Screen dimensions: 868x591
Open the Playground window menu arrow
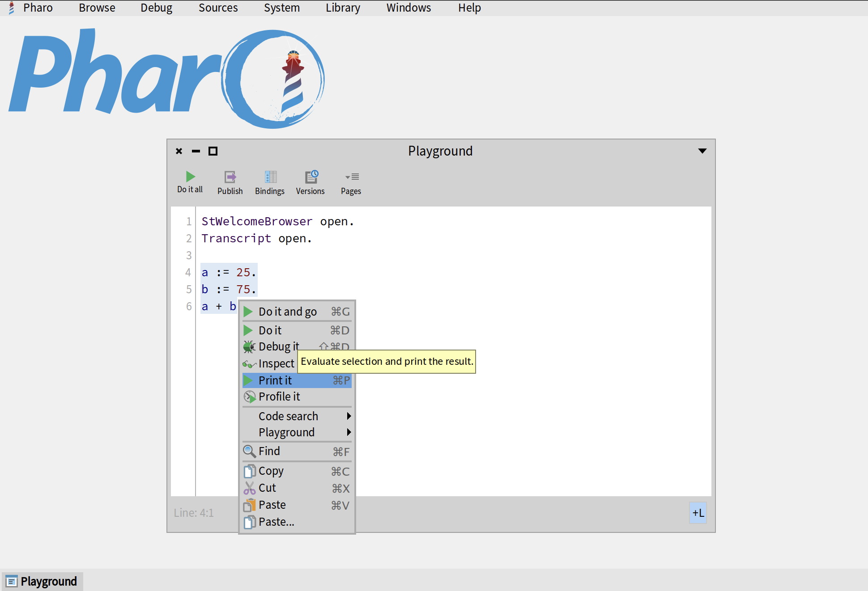pyautogui.click(x=702, y=151)
